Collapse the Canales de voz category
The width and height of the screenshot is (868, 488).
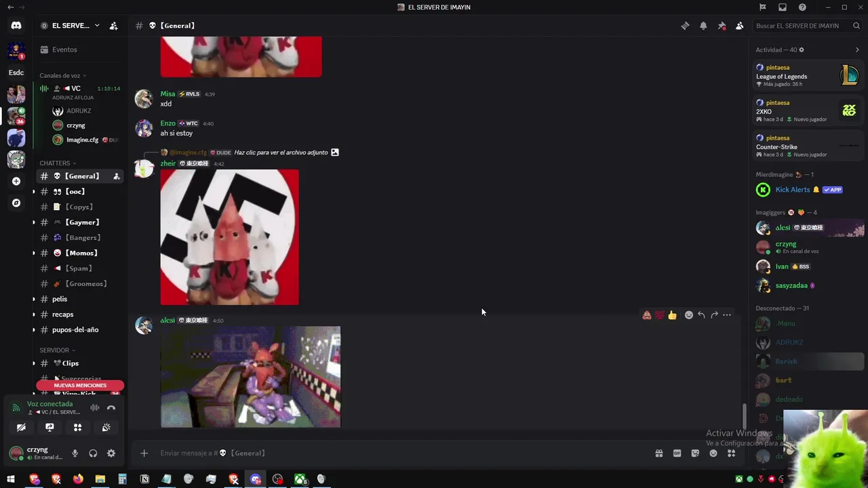tap(62, 76)
